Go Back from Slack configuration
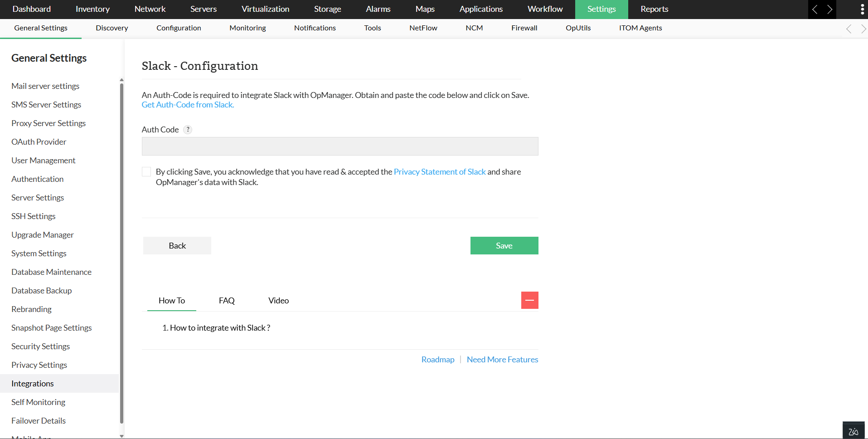The width and height of the screenshot is (868, 439). [177, 245]
